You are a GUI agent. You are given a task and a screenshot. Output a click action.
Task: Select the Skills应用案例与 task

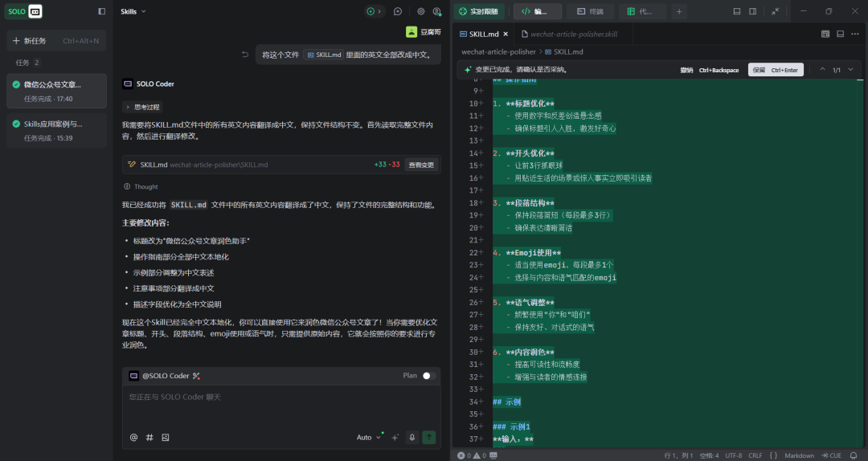pos(56,131)
